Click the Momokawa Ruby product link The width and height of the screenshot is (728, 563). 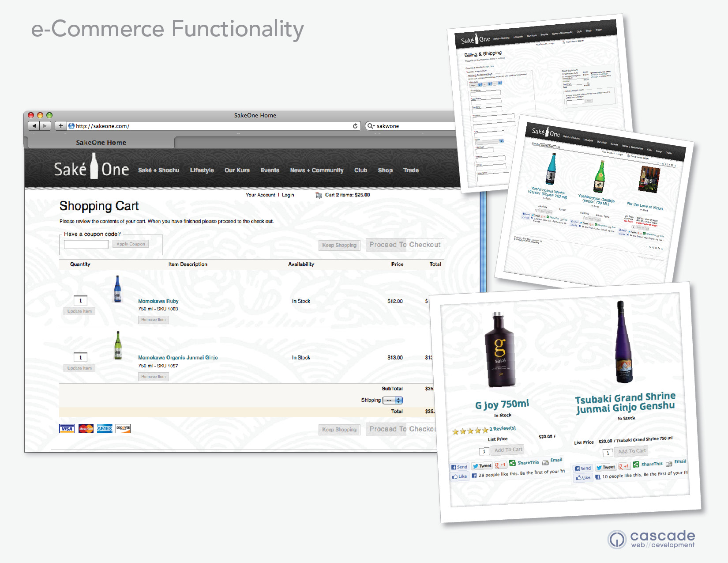click(158, 301)
